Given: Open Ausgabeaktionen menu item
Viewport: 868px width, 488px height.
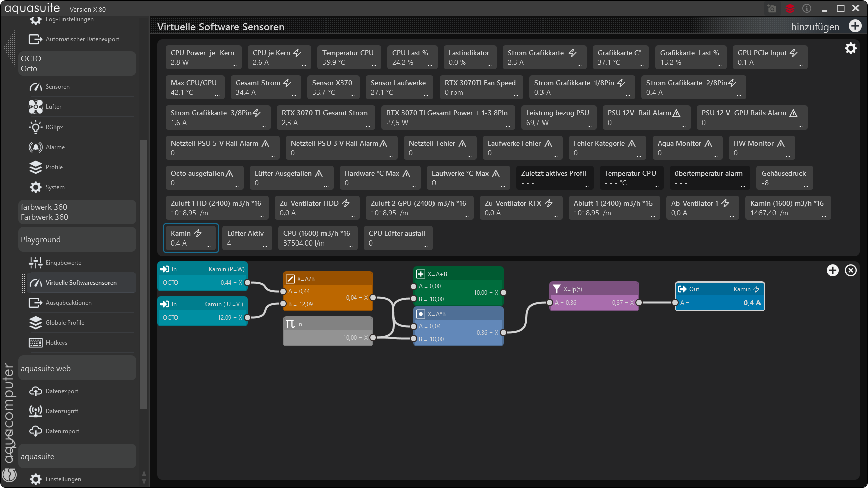Looking at the screenshot, I should click(x=68, y=303).
